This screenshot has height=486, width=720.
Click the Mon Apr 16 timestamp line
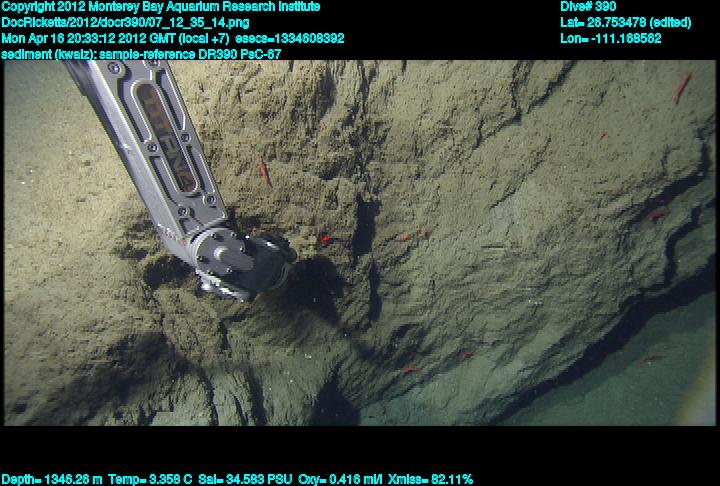point(116,38)
